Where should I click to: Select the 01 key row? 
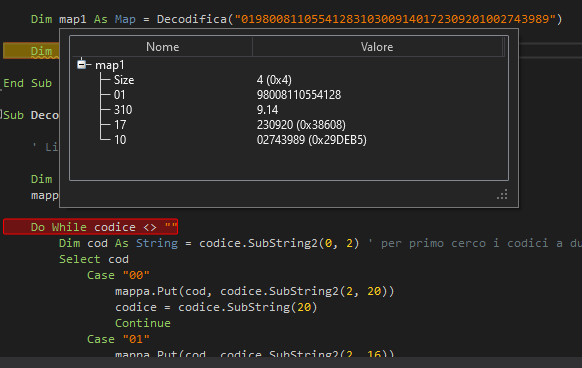click(288, 95)
